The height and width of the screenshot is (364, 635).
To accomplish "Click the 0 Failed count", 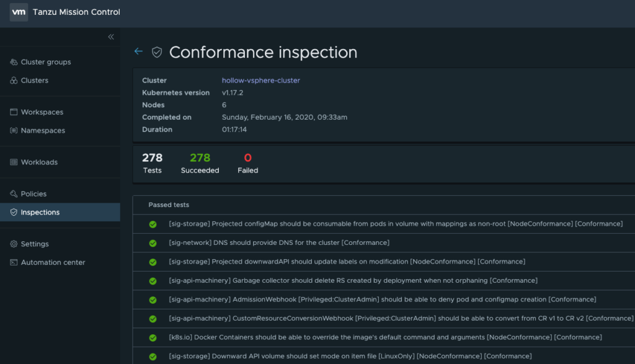I will coord(247,158).
